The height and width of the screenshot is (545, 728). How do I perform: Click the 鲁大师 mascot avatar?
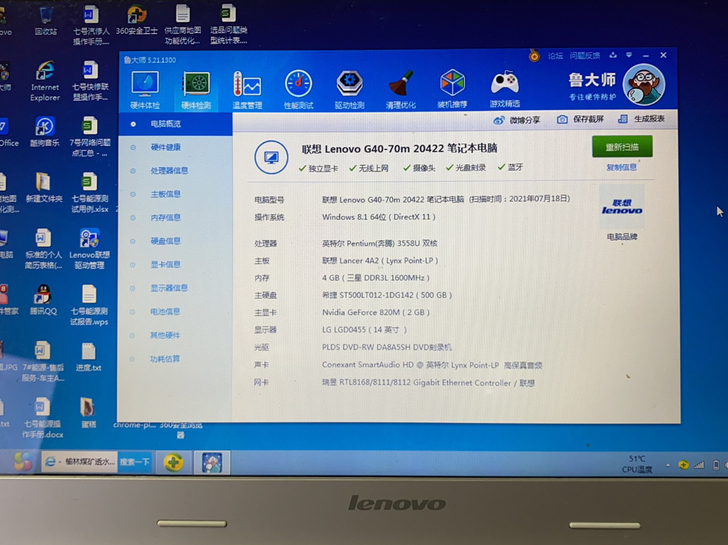(x=644, y=85)
